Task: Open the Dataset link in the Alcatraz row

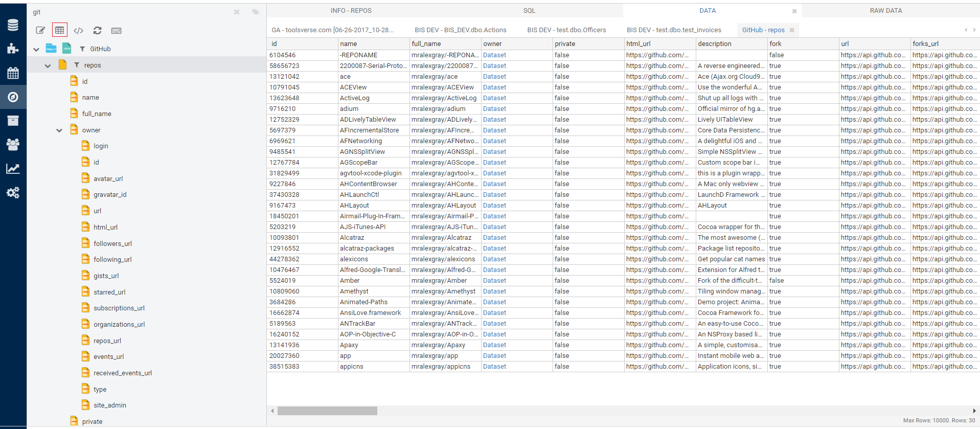Action: [494, 238]
